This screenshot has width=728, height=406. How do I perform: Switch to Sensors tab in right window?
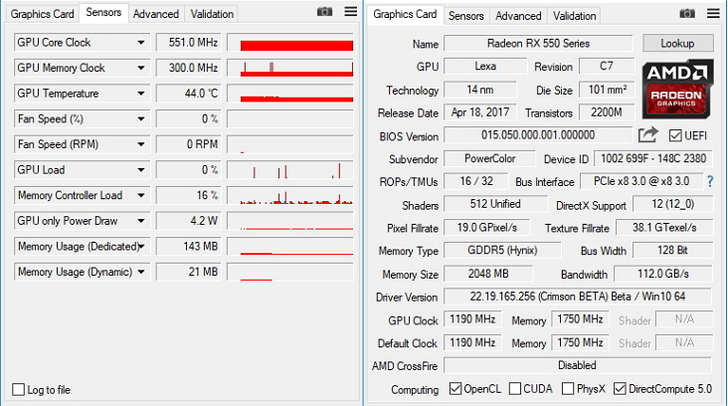[466, 16]
